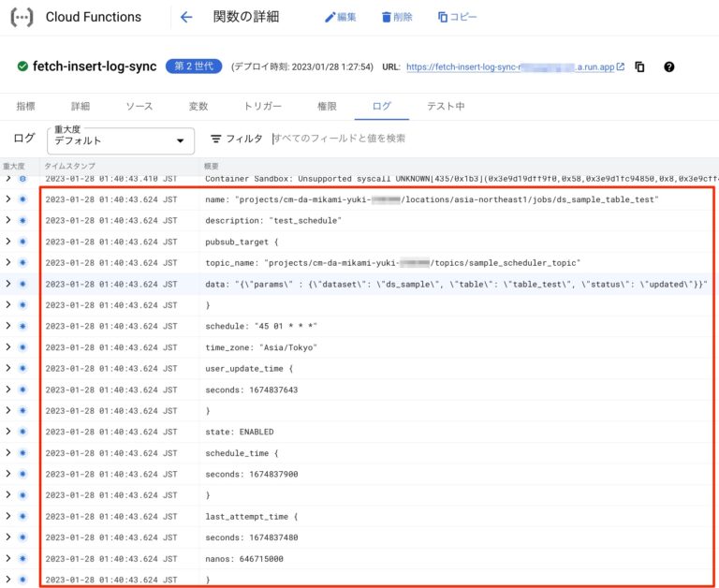The height and width of the screenshot is (588, 719).
Task: Click severity icon of last_attempt_time row
Action: 22,517
